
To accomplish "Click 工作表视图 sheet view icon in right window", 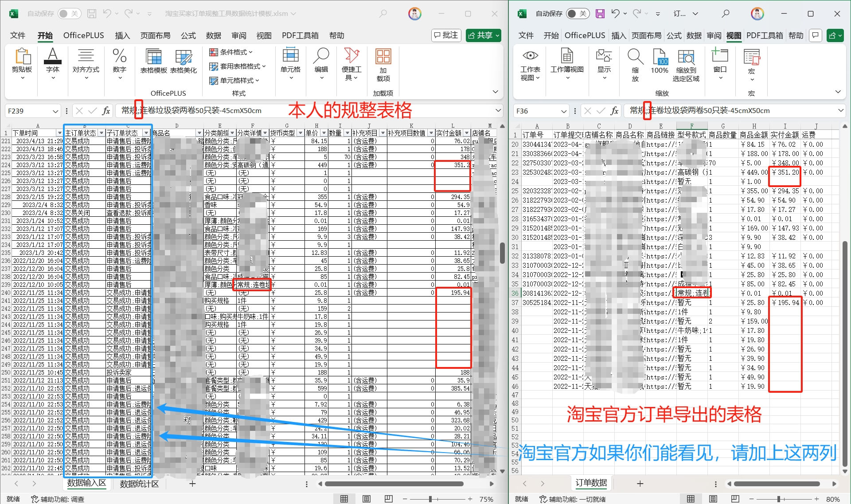I will [530, 64].
